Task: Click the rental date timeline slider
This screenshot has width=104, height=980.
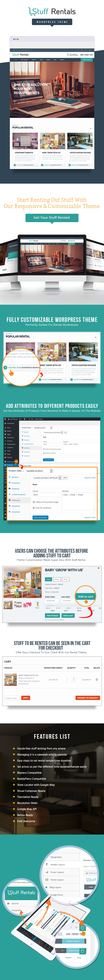Action: (72, 605)
